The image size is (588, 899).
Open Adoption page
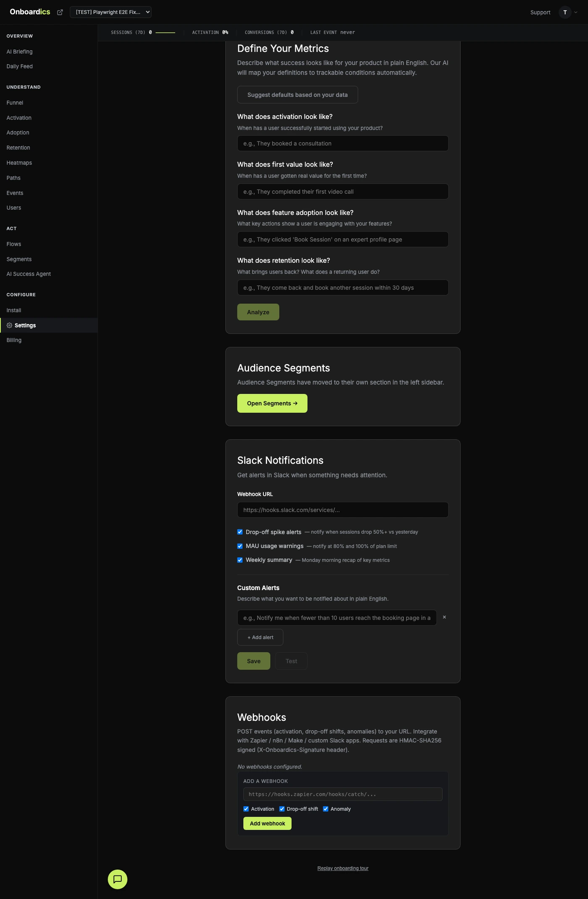click(x=18, y=132)
